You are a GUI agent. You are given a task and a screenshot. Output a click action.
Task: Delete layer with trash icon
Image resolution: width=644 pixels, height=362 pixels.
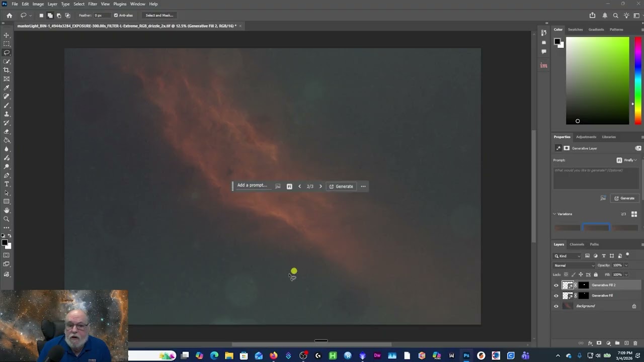pos(636,343)
